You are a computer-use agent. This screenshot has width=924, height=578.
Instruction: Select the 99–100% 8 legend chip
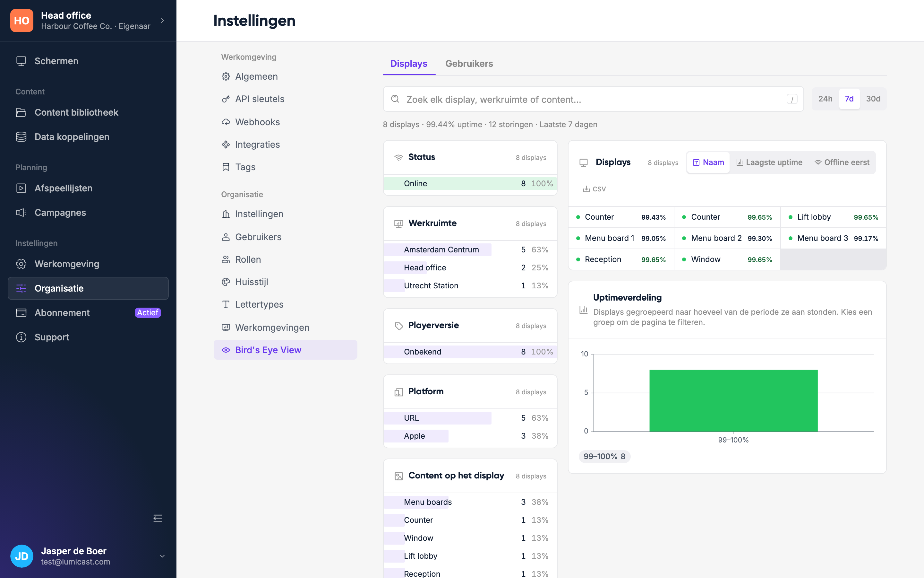pyautogui.click(x=604, y=456)
